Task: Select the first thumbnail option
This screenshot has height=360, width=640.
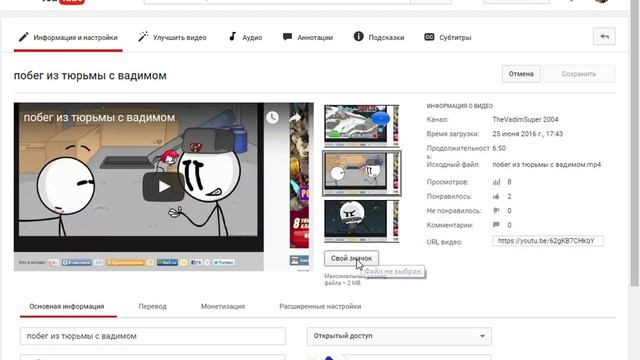Action: coord(362,125)
